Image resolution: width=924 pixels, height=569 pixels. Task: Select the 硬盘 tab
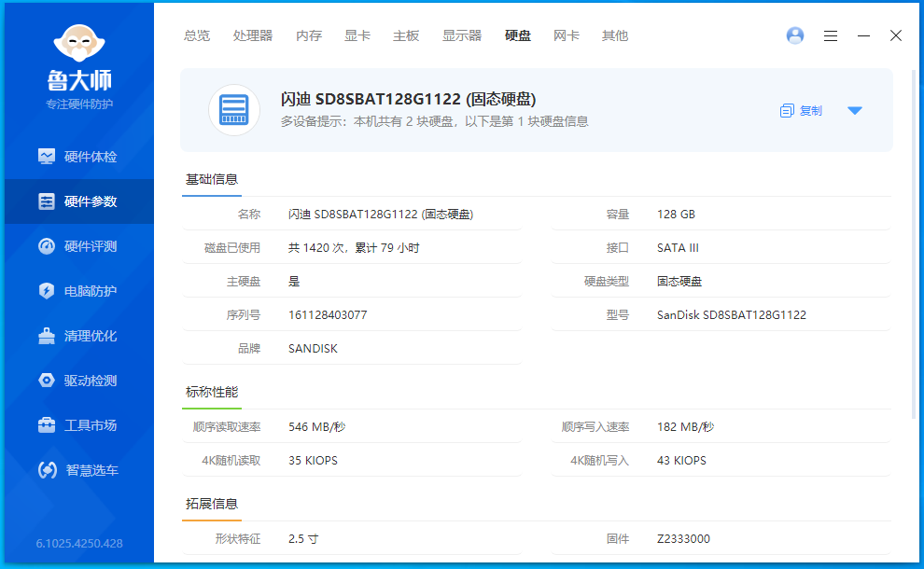[x=518, y=36]
